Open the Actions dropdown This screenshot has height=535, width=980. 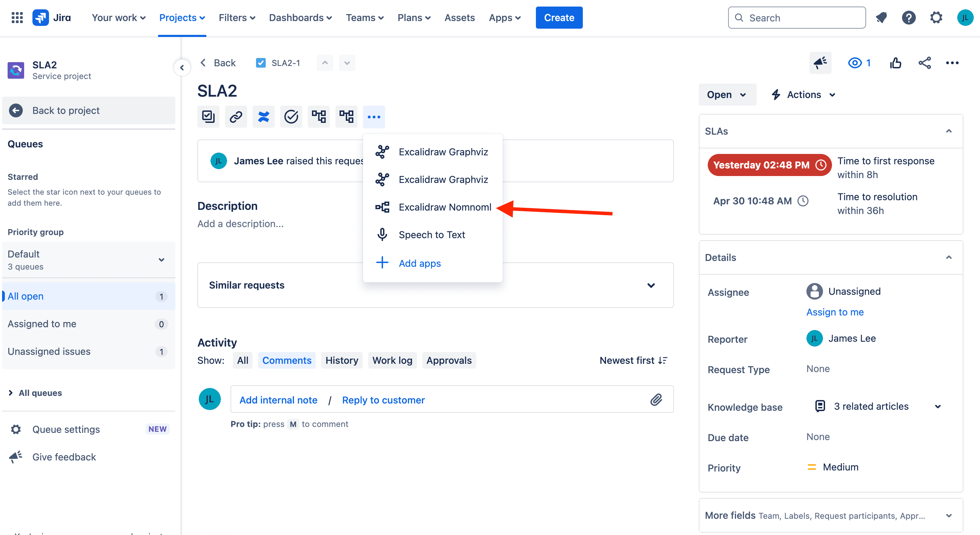803,94
